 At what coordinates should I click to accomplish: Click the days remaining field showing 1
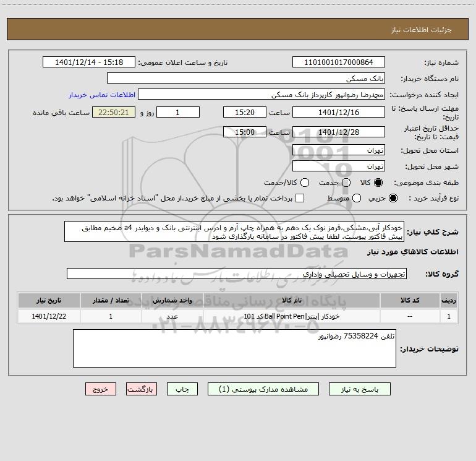tap(178, 112)
